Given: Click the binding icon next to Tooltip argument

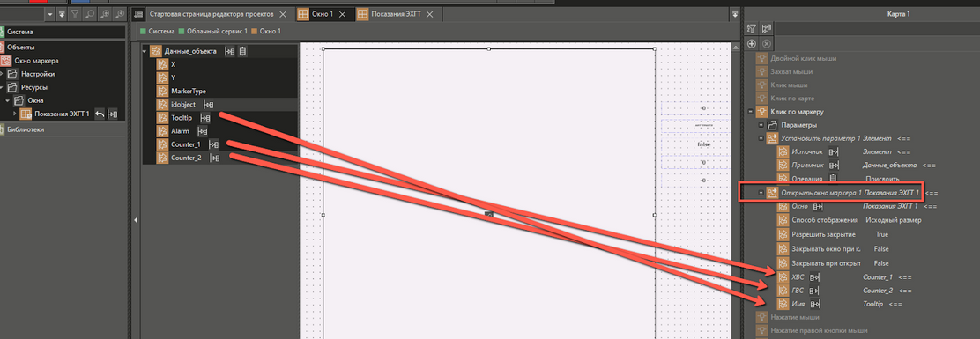Looking at the screenshot, I should (205, 118).
